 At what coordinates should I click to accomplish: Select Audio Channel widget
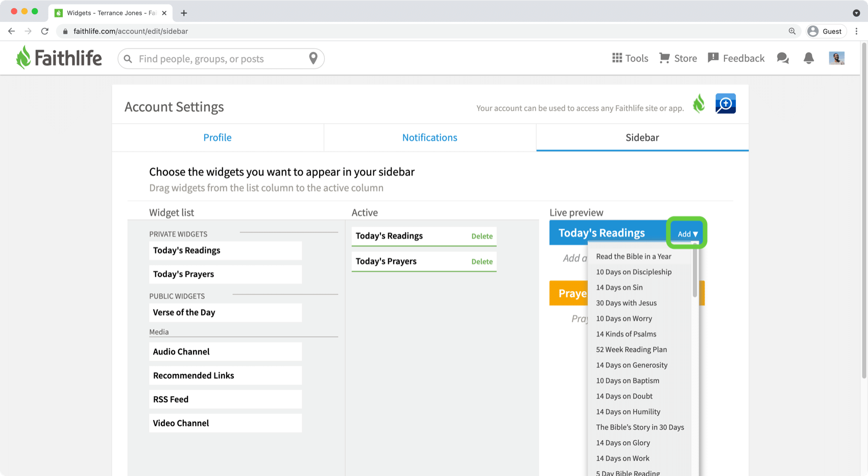(225, 352)
